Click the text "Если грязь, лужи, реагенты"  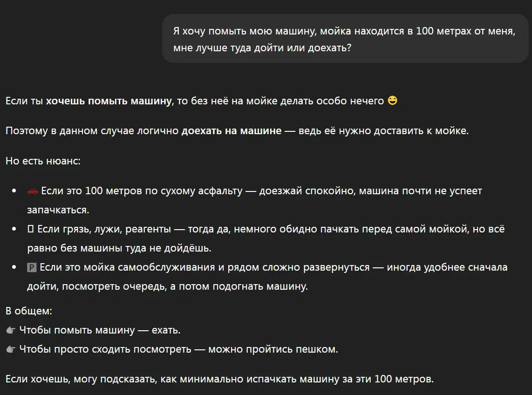104,229
